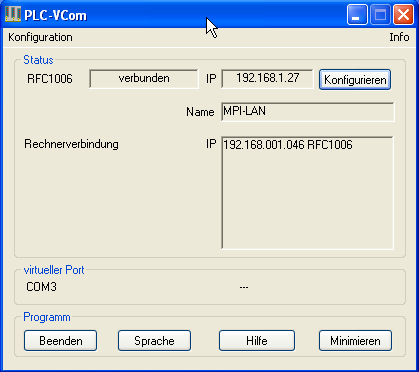
Task: Click the Status group heading
Action: click(38, 60)
